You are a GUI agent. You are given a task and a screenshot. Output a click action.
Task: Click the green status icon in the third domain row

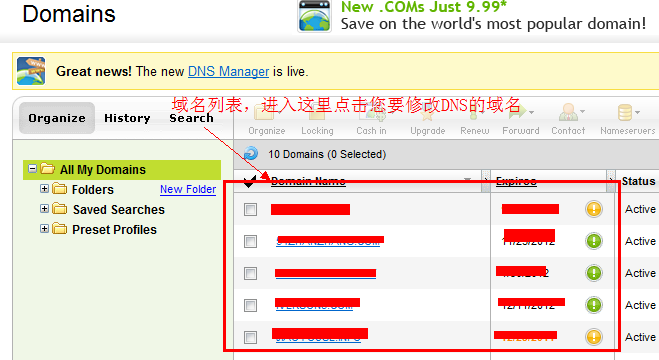pyautogui.click(x=593, y=273)
